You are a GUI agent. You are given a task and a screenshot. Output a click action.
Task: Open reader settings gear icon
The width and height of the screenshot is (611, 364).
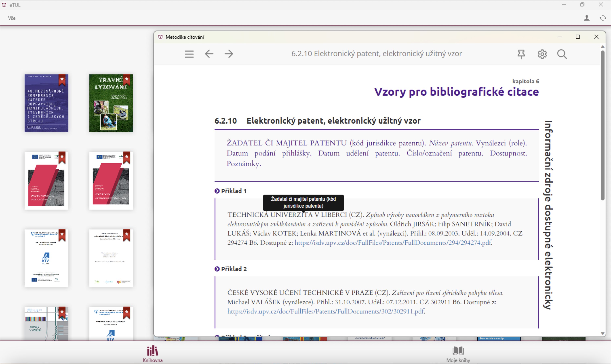542,54
